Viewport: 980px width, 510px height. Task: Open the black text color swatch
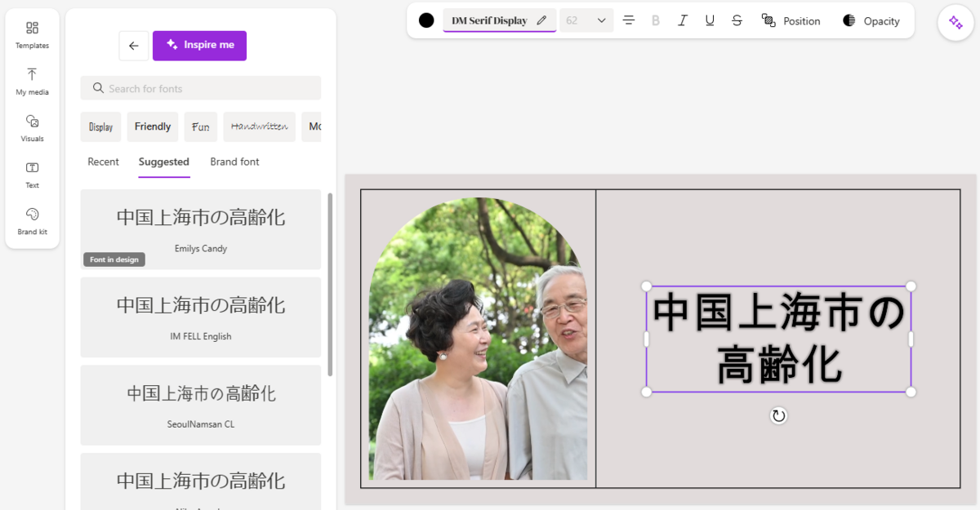pyautogui.click(x=426, y=20)
